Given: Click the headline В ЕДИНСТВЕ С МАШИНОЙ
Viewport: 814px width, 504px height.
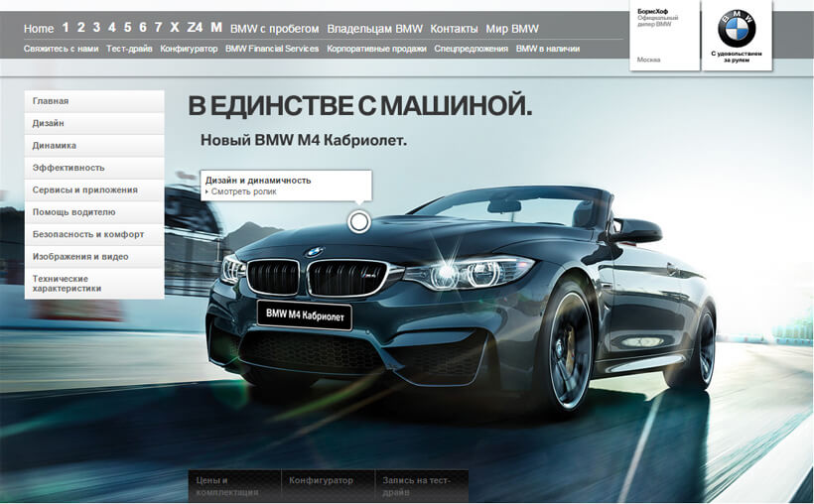Looking at the screenshot, I should pyautogui.click(x=360, y=106).
